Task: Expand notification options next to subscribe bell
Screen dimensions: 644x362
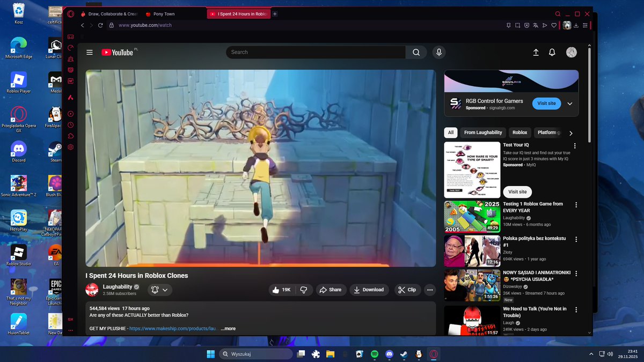Action: [x=165, y=290]
